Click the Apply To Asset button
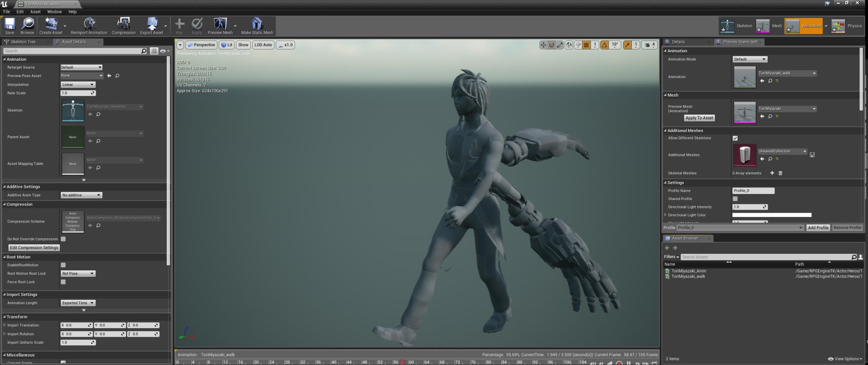The height and width of the screenshot is (365, 868). point(699,118)
